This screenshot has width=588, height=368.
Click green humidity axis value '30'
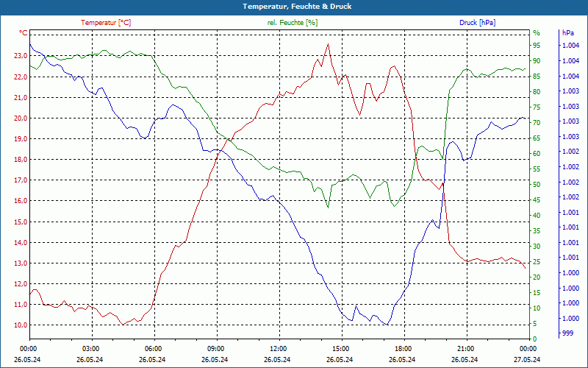click(x=537, y=247)
